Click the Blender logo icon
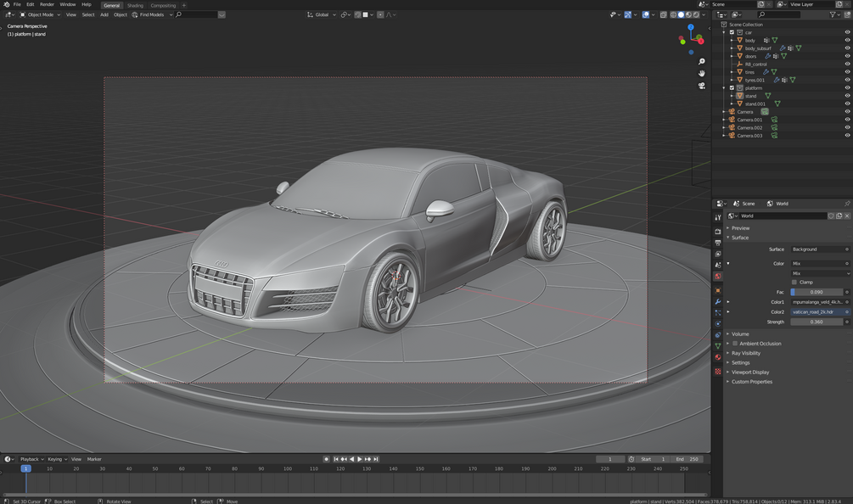 pos(6,4)
